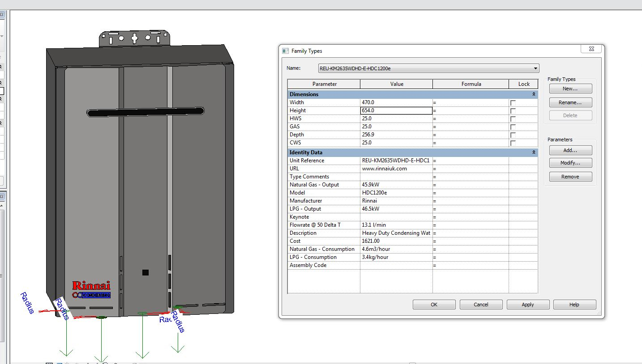
Task: Click the Family Types dialog title icon
Action: click(286, 51)
